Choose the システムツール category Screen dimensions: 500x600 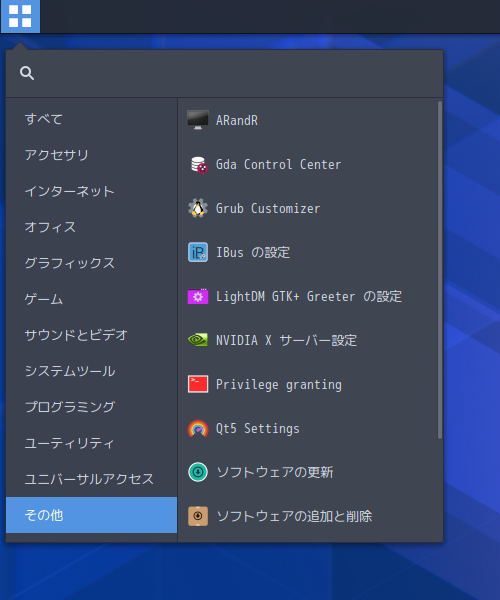(91, 371)
